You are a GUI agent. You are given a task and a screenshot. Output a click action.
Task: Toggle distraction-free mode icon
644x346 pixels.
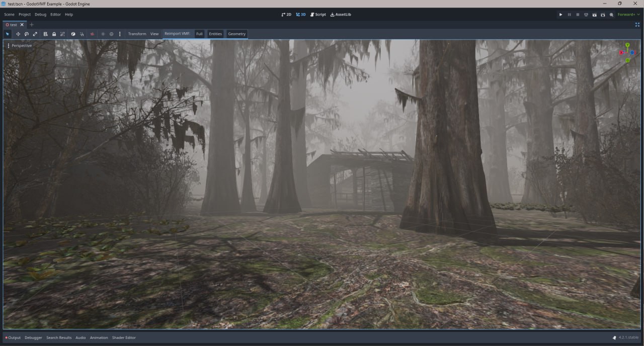[637, 25]
